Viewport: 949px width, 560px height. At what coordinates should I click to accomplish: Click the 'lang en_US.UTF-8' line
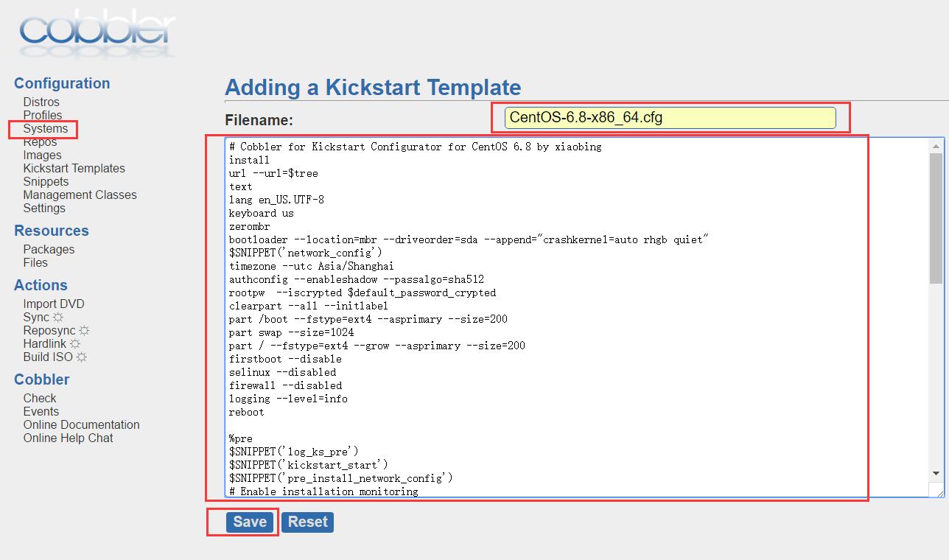(x=276, y=200)
